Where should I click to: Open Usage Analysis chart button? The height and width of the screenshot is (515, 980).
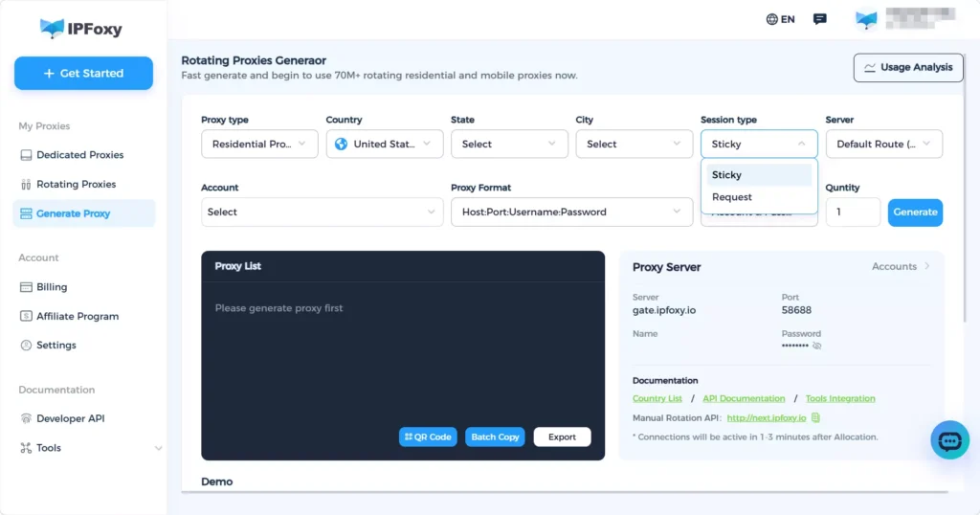click(907, 68)
